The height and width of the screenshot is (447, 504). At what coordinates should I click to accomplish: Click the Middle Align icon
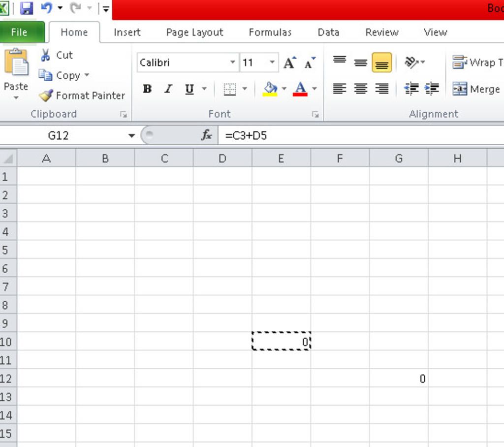click(x=361, y=63)
